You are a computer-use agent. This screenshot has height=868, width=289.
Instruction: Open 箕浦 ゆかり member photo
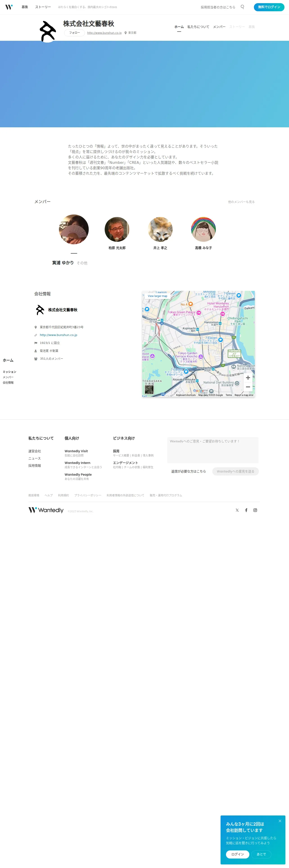(x=74, y=229)
